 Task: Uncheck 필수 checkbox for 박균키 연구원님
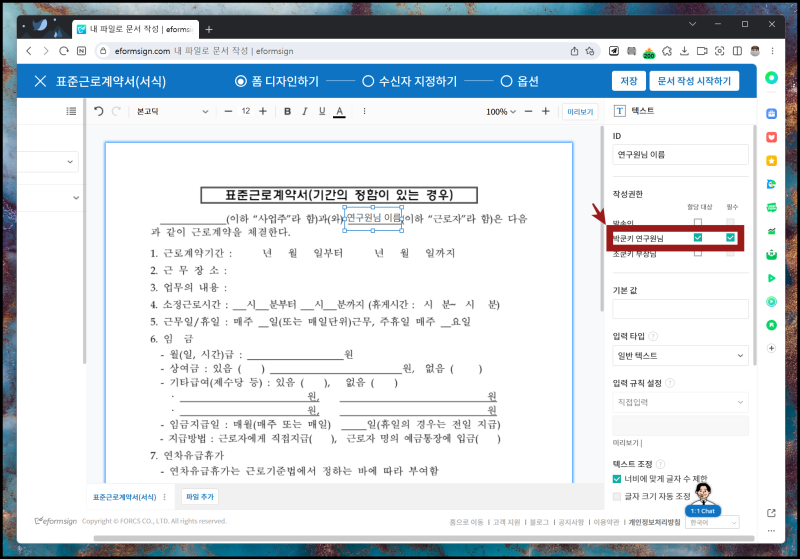coord(731,238)
